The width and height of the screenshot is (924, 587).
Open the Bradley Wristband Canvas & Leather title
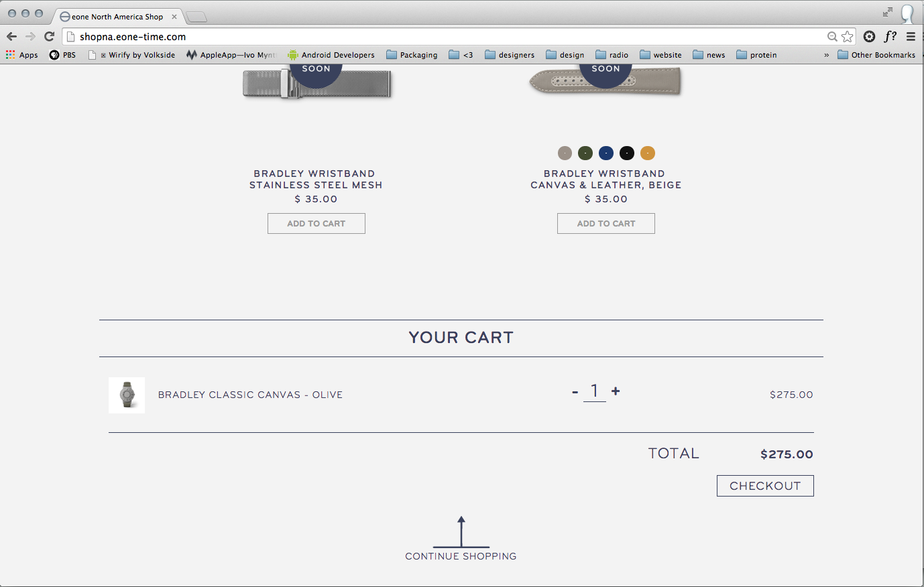click(605, 180)
